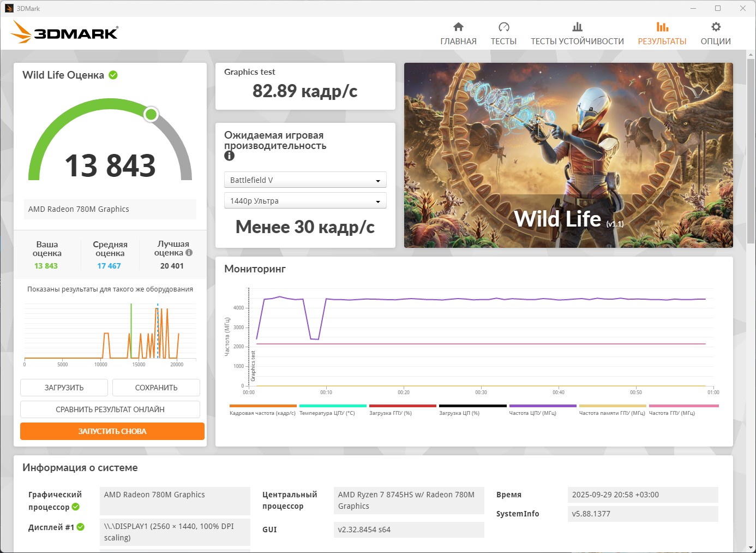Click the ЗАГРУЗИТЬ button
The width and height of the screenshot is (756, 553).
(64, 388)
